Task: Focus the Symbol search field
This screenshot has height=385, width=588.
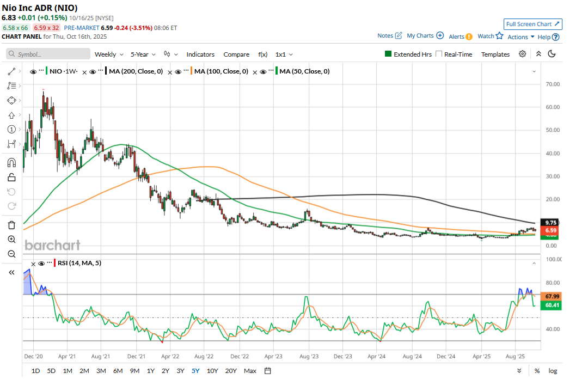Action: coord(48,54)
